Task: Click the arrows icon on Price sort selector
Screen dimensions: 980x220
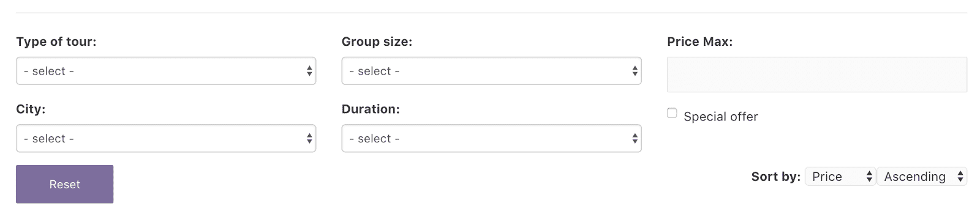Action: coord(869,177)
